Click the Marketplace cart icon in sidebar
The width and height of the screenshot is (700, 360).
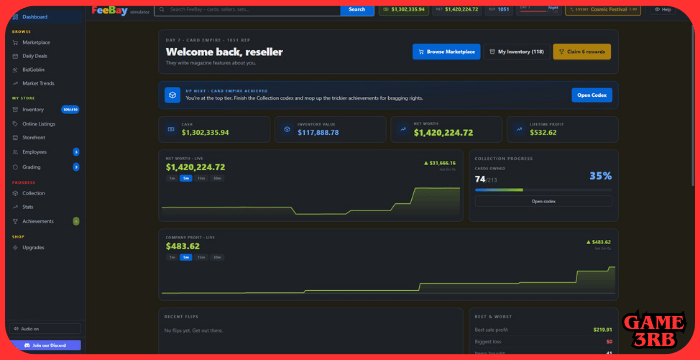(15, 42)
